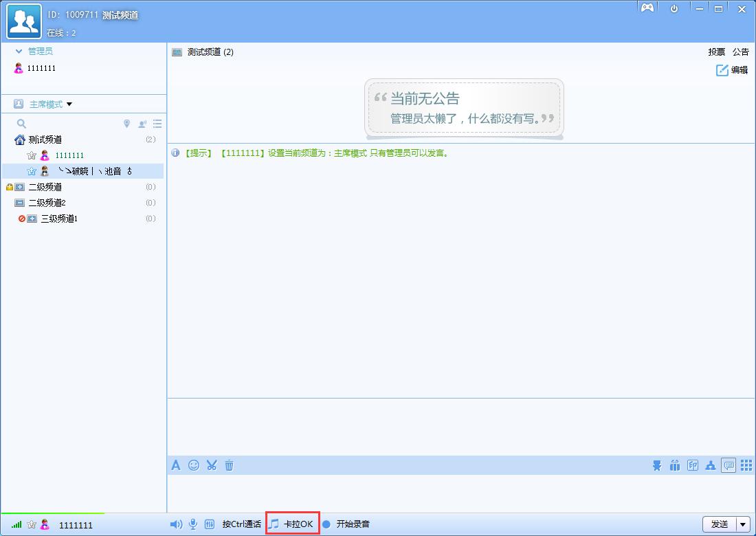Open the dropdown arrow beside 发送
The width and height of the screenshot is (756, 536).
[742, 524]
